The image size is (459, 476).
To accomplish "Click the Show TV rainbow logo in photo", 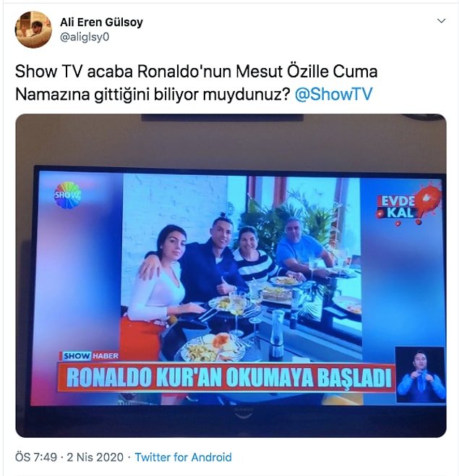I will tap(67, 195).
